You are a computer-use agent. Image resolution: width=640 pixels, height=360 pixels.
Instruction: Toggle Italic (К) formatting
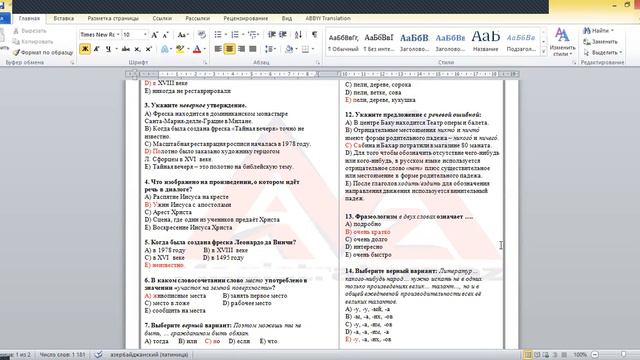[97, 49]
